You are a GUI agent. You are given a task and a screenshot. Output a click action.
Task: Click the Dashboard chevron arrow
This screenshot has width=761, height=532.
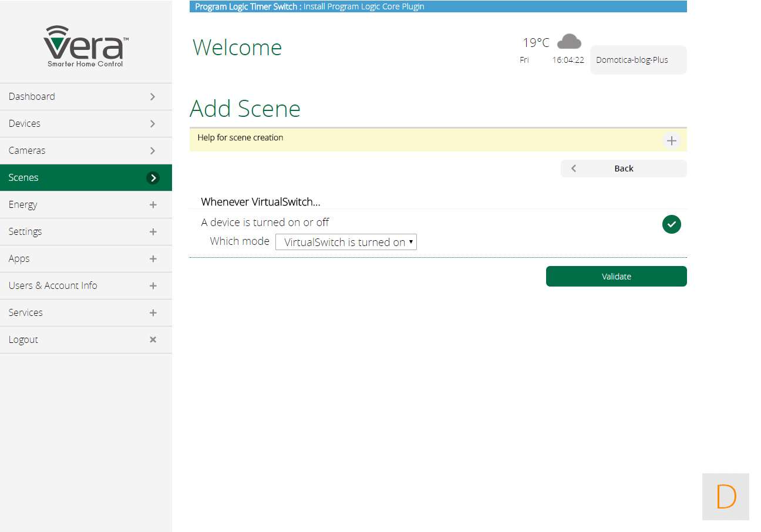pyautogui.click(x=153, y=96)
